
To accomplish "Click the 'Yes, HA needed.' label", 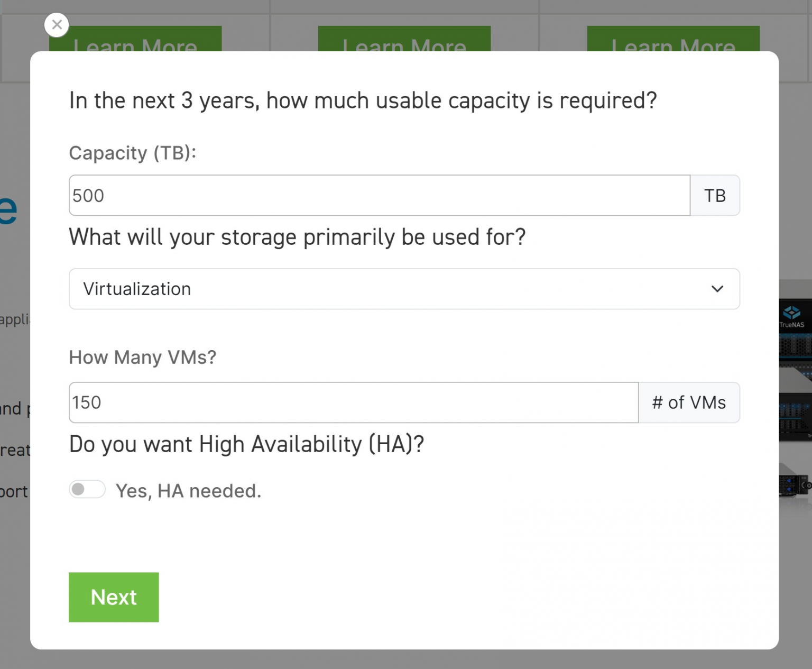I will pos(188,491).
